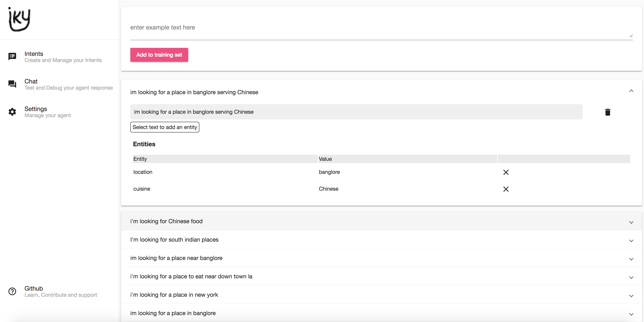Click the Intents list icon

click(x=12, y=56)
